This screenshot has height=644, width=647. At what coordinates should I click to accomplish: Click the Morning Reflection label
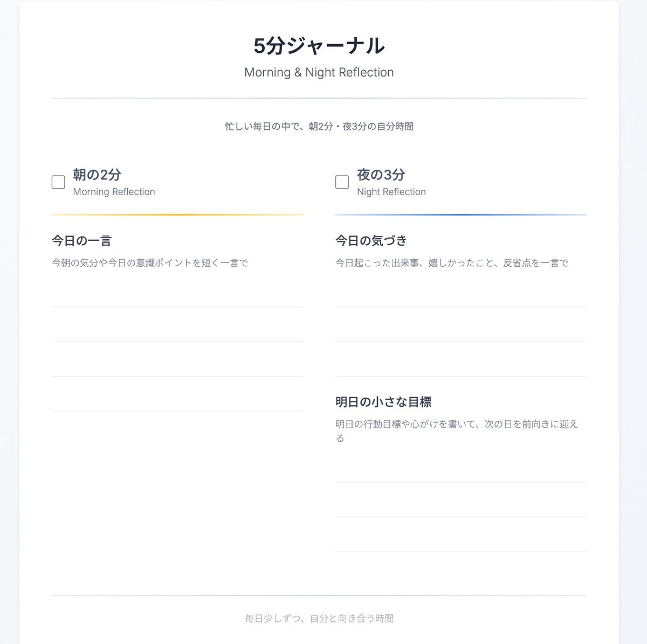pos(114,192)
